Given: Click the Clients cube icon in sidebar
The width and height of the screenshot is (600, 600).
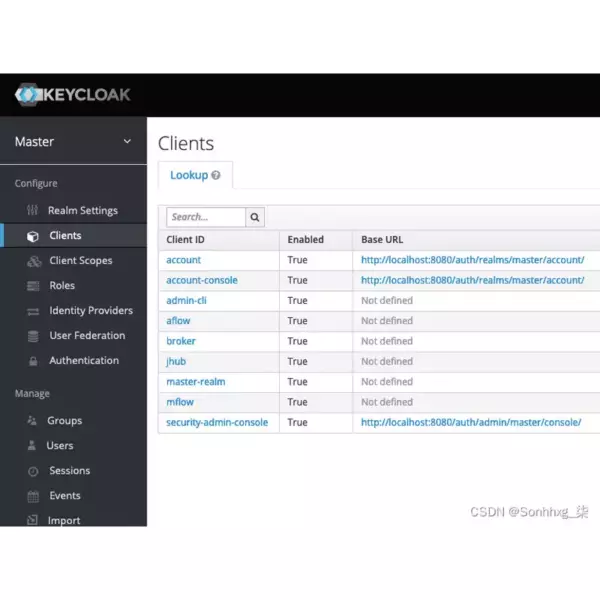Looking at the screenshot, I should (33, 236).
